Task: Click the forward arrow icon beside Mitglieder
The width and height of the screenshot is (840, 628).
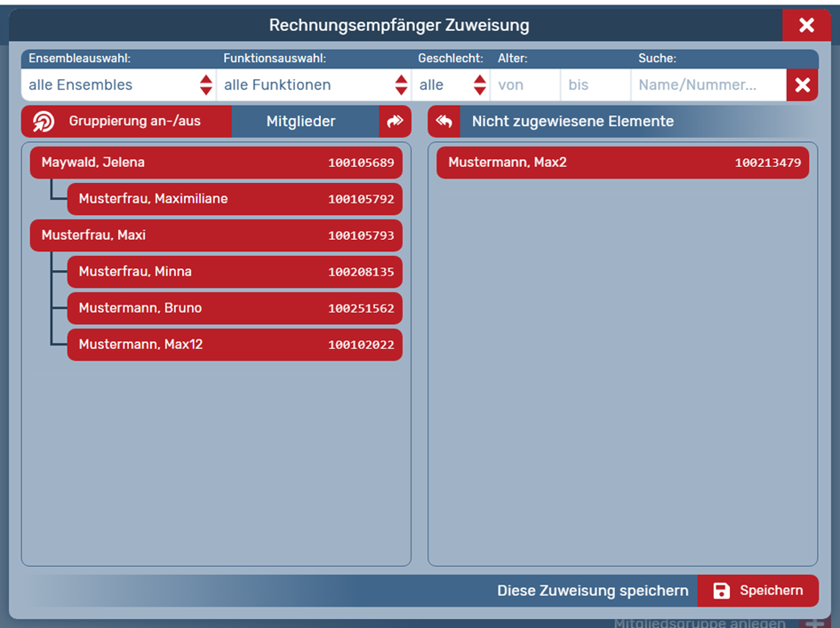Action: (x=395, y=122)
